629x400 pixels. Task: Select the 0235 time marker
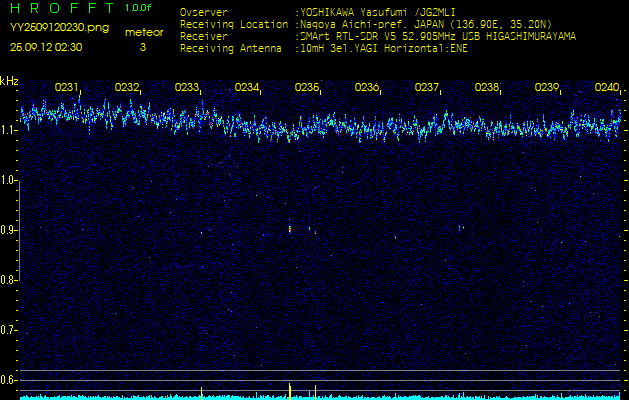[307, 88]
